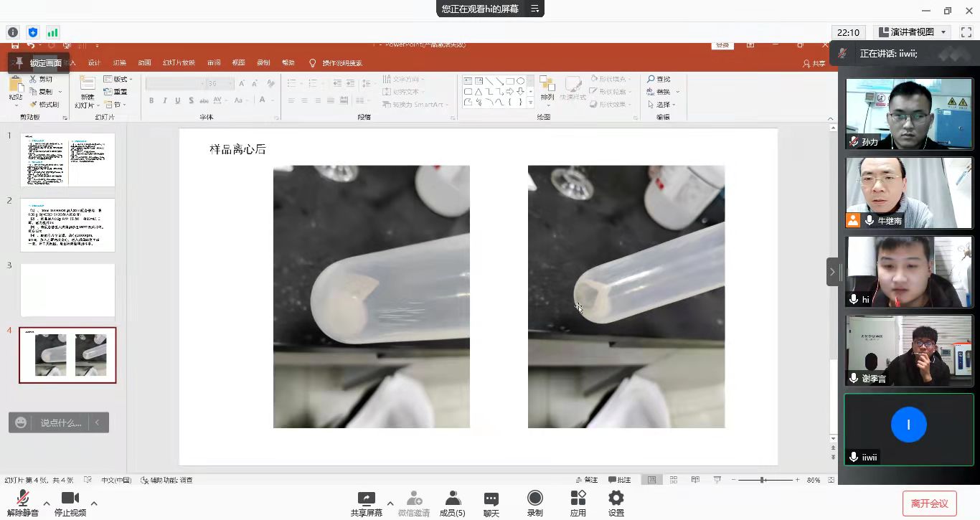Click the emoji smiley in the chat bar

point(21,422)
